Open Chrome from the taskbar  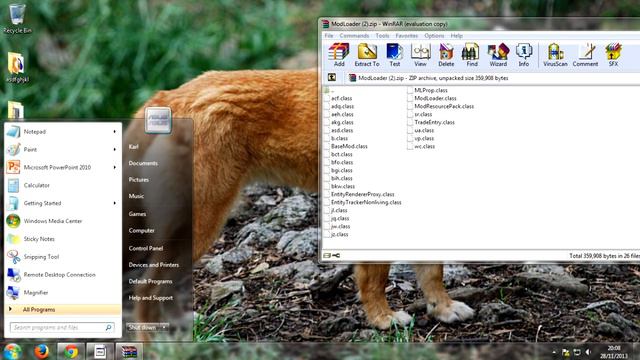(x=71, y=351)
